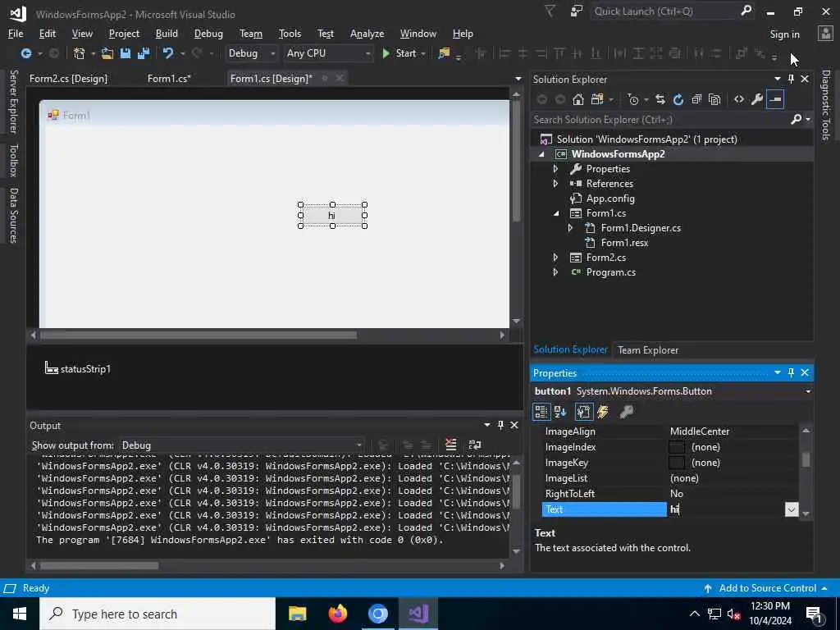Viewport: 840px width, 630px height.
Task: Click the Navigate Backward toolbar arrow
Action: pyautogui.click(x=25, y=53)
